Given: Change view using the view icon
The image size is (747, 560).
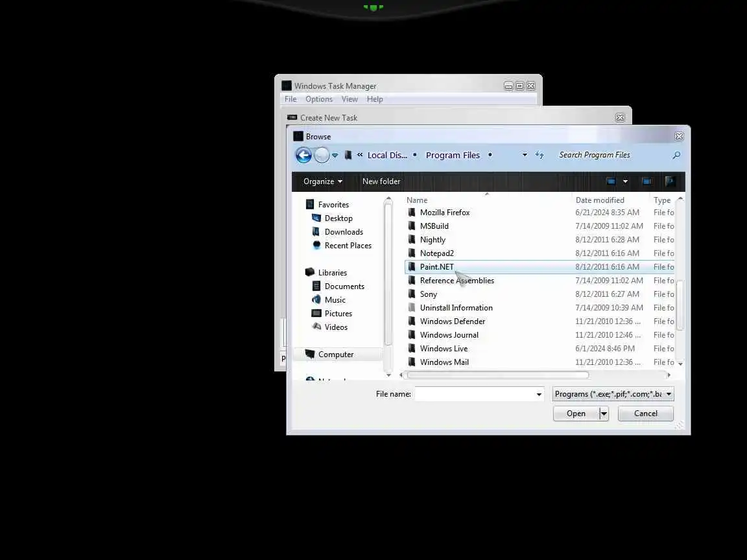Looking at the screenshot, I should point(611,181).
